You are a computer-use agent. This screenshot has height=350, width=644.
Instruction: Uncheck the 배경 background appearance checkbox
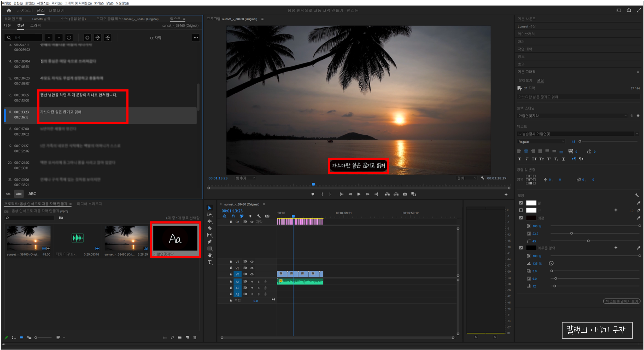tap(521, 218)
